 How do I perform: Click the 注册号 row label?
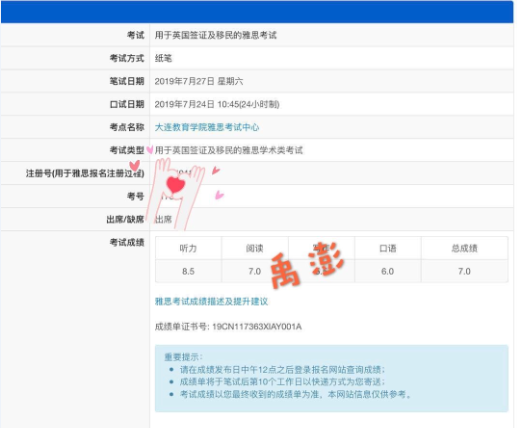point(85,173)
